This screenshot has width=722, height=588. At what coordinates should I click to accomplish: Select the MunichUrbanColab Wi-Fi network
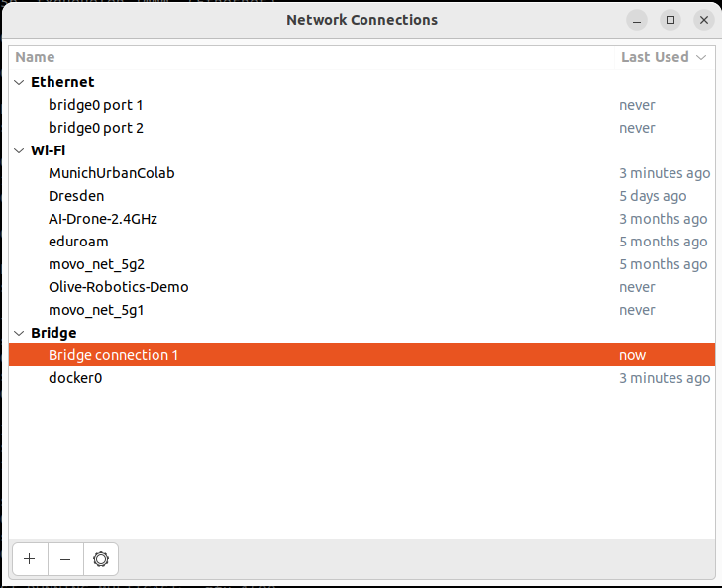111,173
